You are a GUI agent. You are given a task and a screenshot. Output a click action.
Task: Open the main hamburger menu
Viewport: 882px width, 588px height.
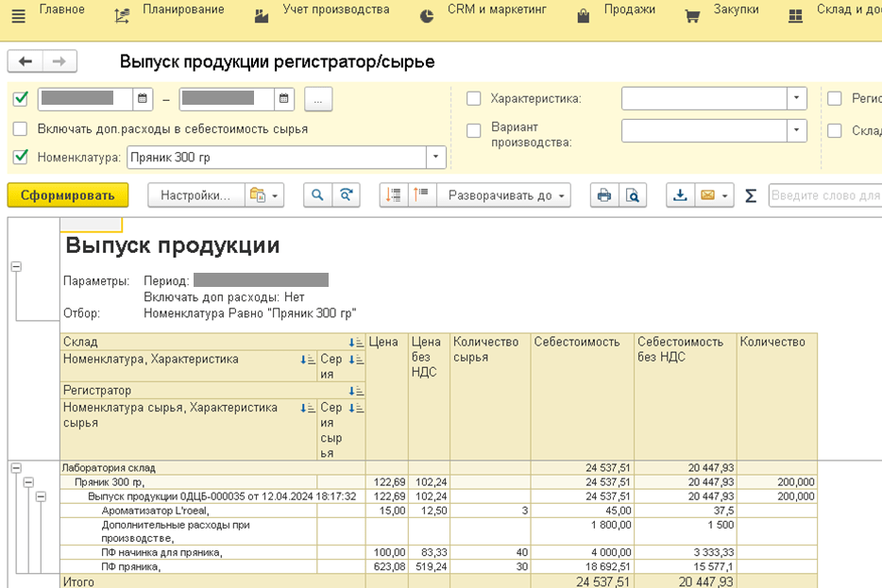[18, 16]
